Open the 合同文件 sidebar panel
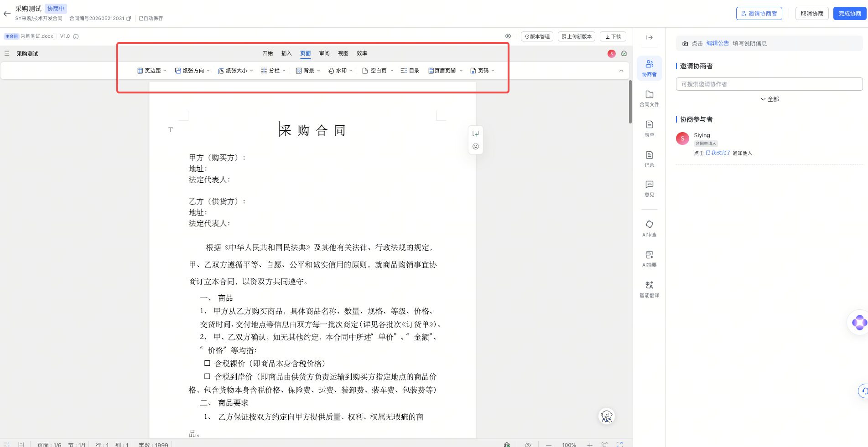 (650, 98)
